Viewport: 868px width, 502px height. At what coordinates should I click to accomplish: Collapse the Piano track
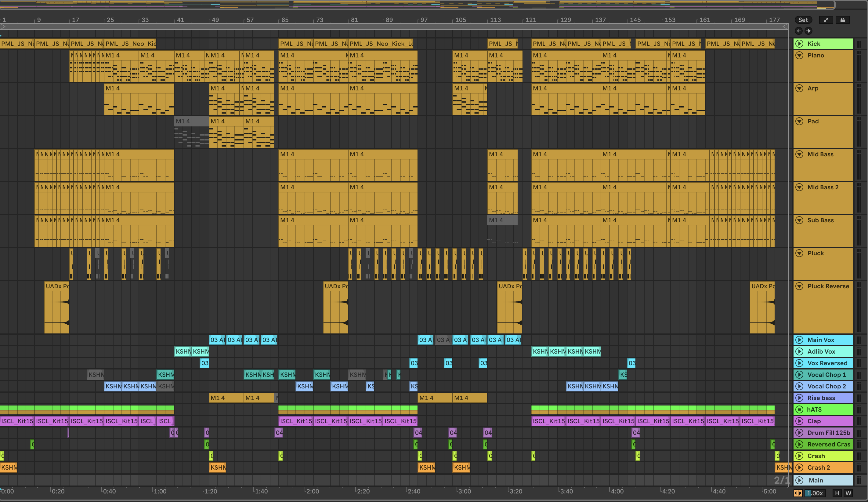[x=799, y=55]
